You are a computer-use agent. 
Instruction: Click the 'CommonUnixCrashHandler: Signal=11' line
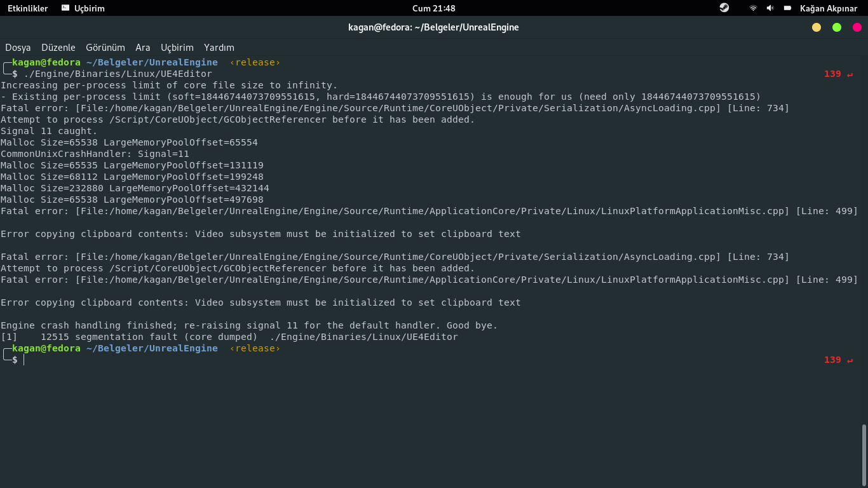tap(95, 154)
